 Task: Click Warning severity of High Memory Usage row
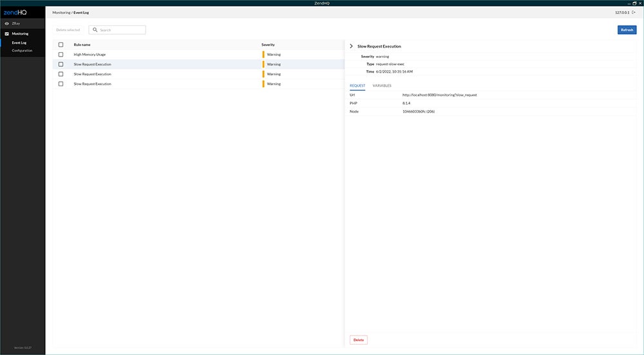[x=274, y=55]
